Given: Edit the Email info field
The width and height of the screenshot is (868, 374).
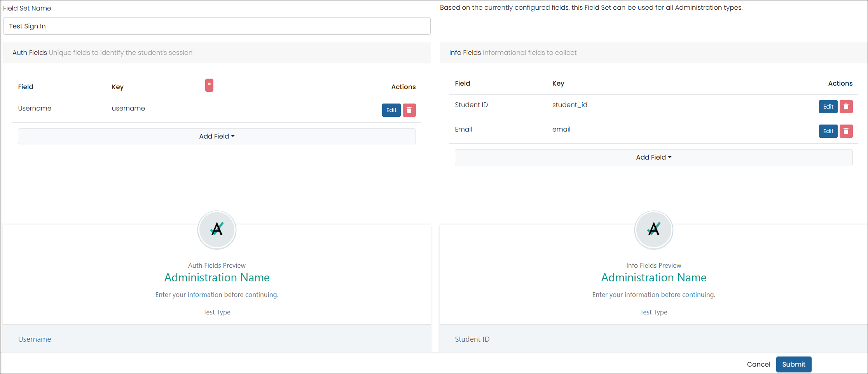Looking at the screenshot, I should click(828, 131).
